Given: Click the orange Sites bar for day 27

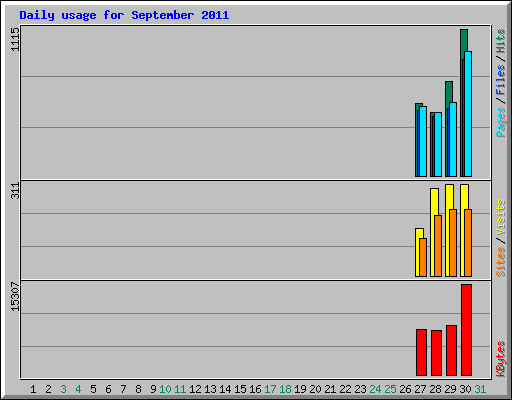Looking at the screenshot, I should [423, 257].
